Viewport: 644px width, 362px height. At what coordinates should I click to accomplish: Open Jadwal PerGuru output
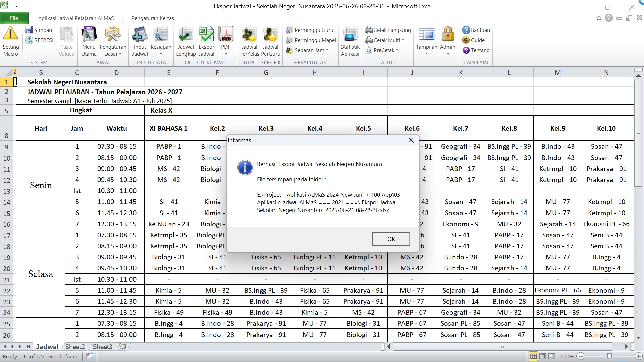[x=270, y=35]
